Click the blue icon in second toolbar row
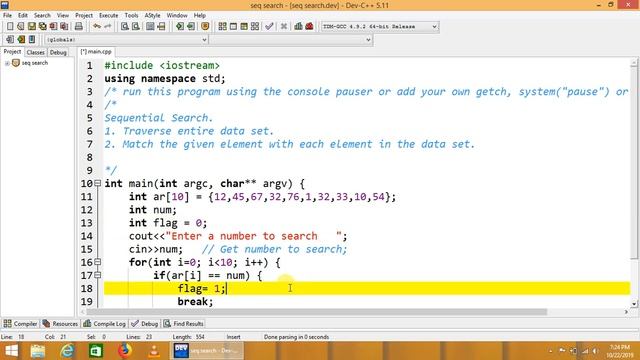The width and height of the screenshot is (640, 360). coord(32,40)
